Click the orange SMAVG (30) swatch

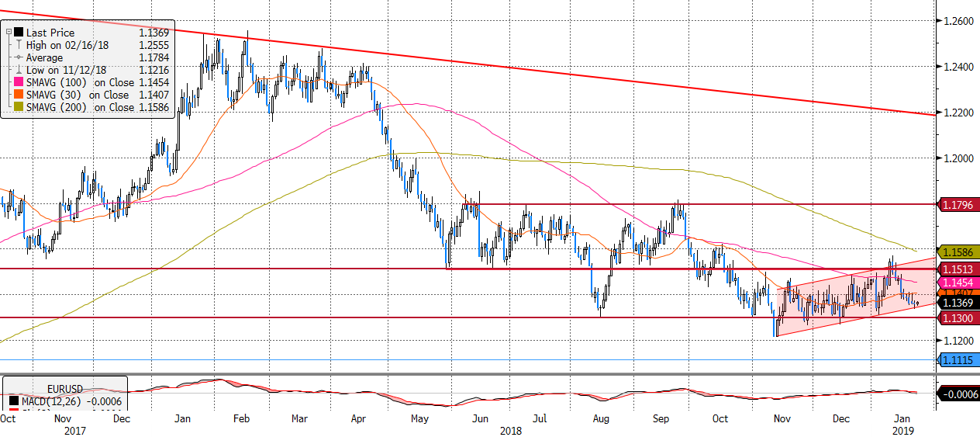click(19, 95)
